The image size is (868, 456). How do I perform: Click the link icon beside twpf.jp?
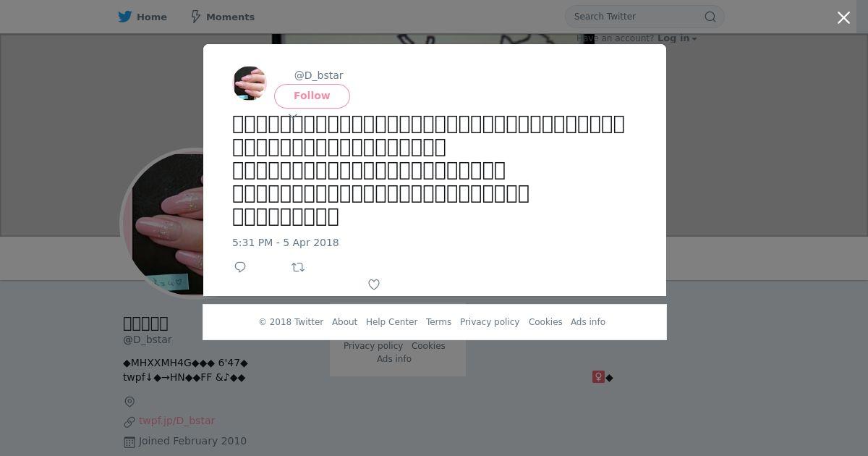129,421
